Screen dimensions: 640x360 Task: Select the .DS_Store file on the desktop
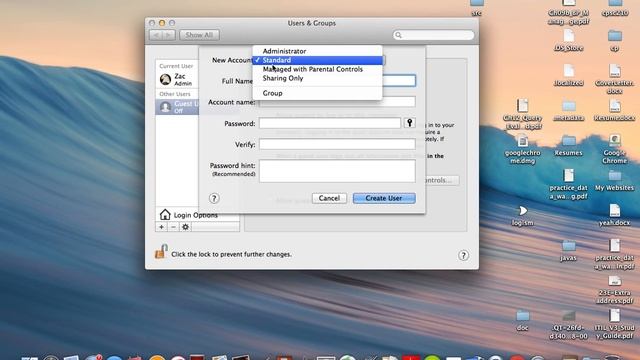[x=568, y=36]
